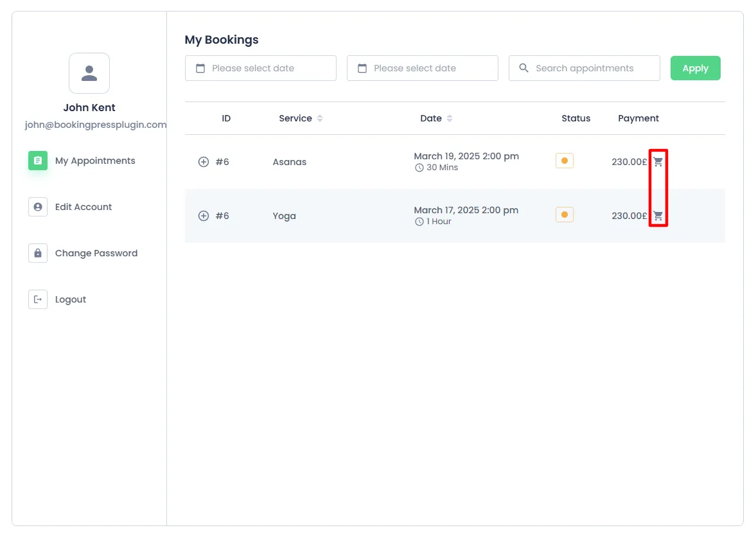Click the Date column header label
The height and width of the screenshot is (537, 756).
pyautogui.click(x=430, y=118)
